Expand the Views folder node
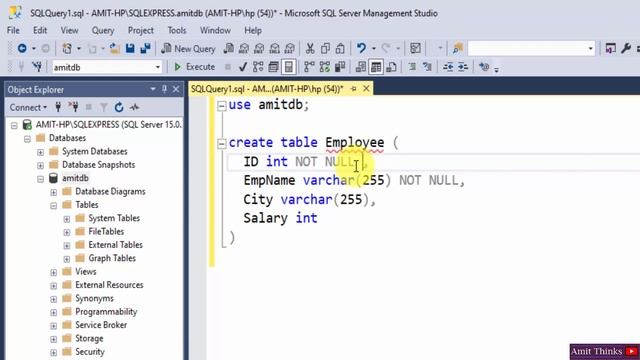Image resolution: width=640 pixels, height=360 pixels. [53, 272]
